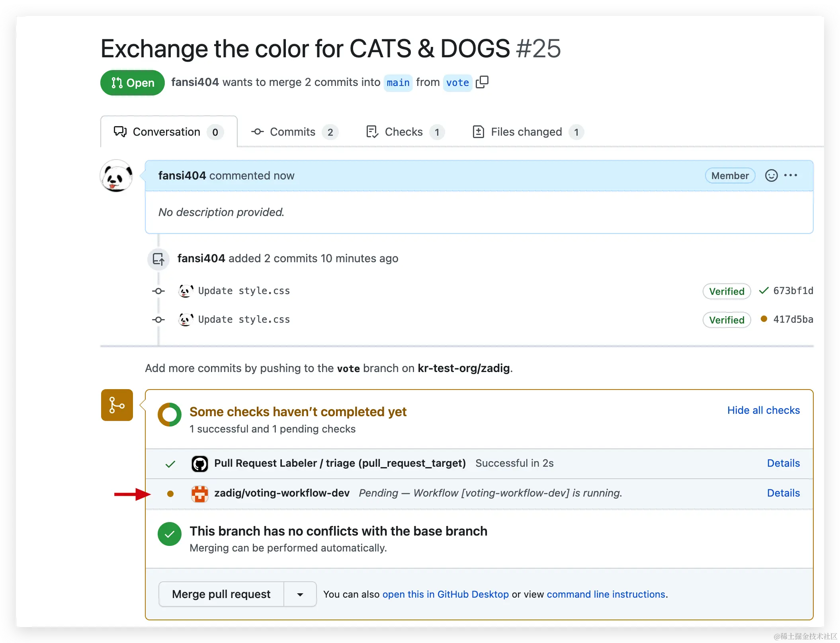
Task: Click the Verified badge on first commit
Action: coord(727,291)
